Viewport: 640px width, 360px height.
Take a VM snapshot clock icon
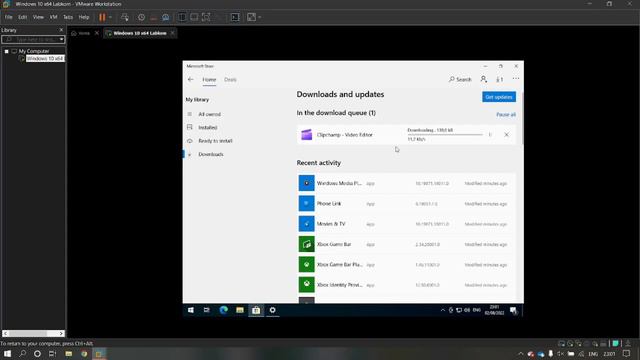pos(141,17)
